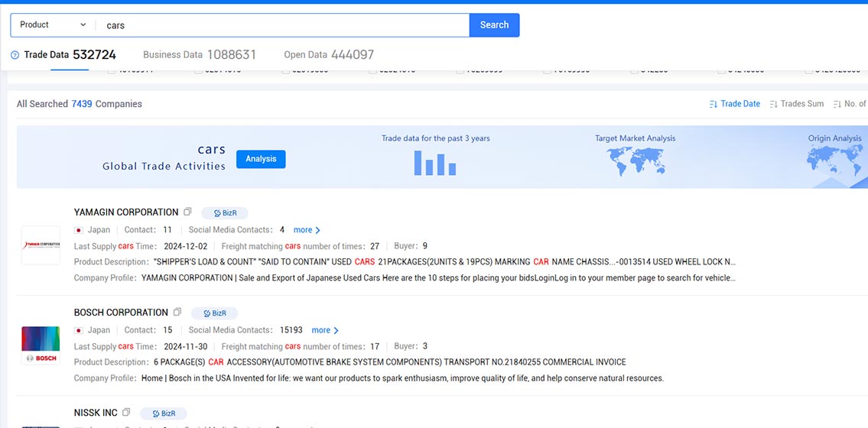Click the YAMAGIN product description text

[444, 262]
